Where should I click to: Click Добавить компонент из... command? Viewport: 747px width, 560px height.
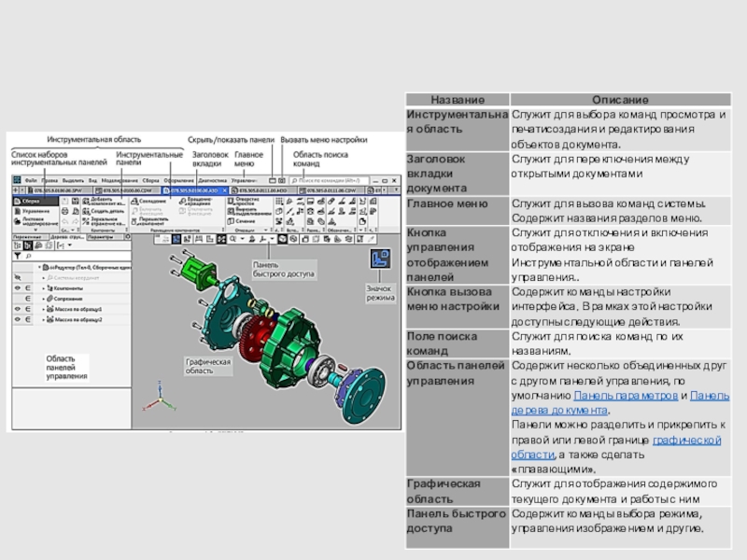click(104, 201)
